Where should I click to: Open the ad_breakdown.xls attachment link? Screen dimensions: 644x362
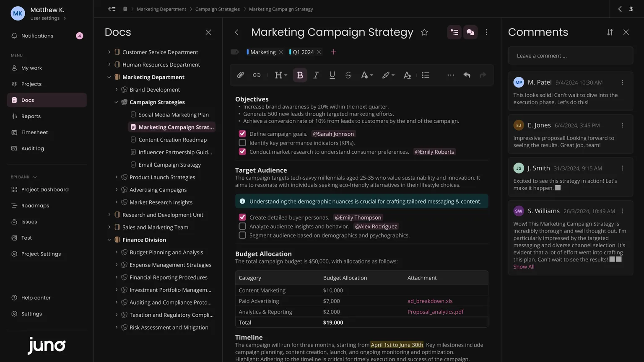[430, 301]
